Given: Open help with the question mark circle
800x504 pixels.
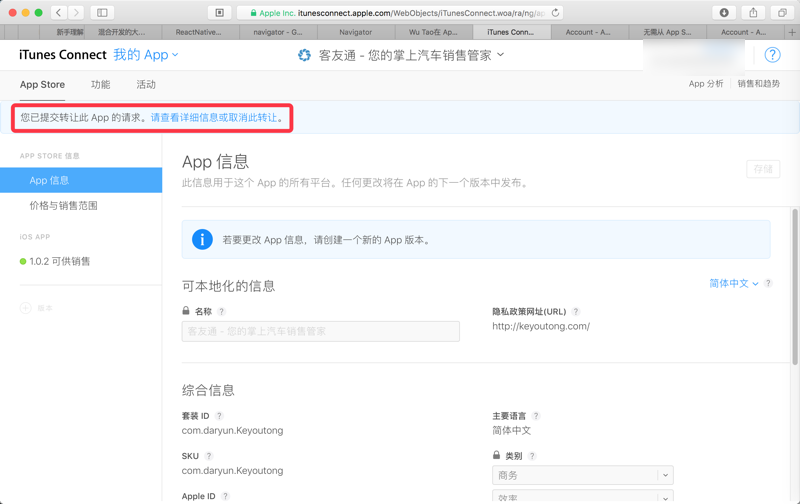Looking at the screenshot, I should [x=772, y=55].
